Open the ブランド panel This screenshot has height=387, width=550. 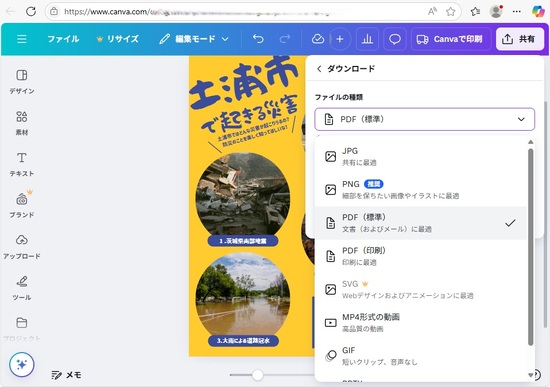[x=22, y=206]
